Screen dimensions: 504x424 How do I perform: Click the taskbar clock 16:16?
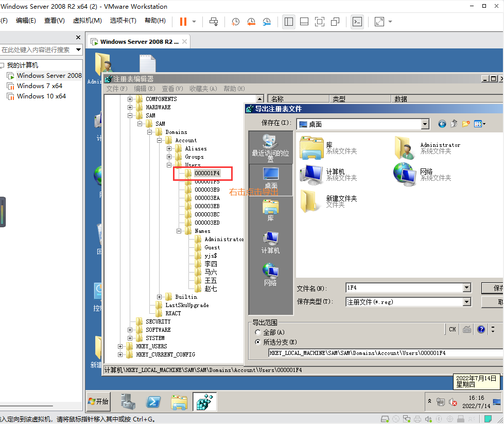pos(476,398)
